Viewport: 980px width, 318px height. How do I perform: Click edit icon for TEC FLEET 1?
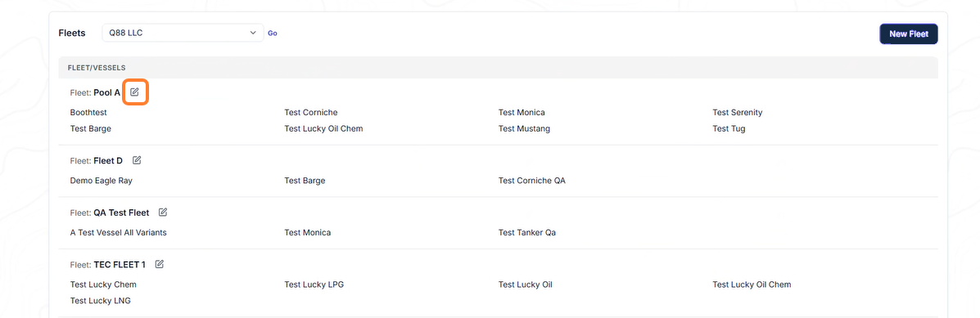[x=160, y=264]
